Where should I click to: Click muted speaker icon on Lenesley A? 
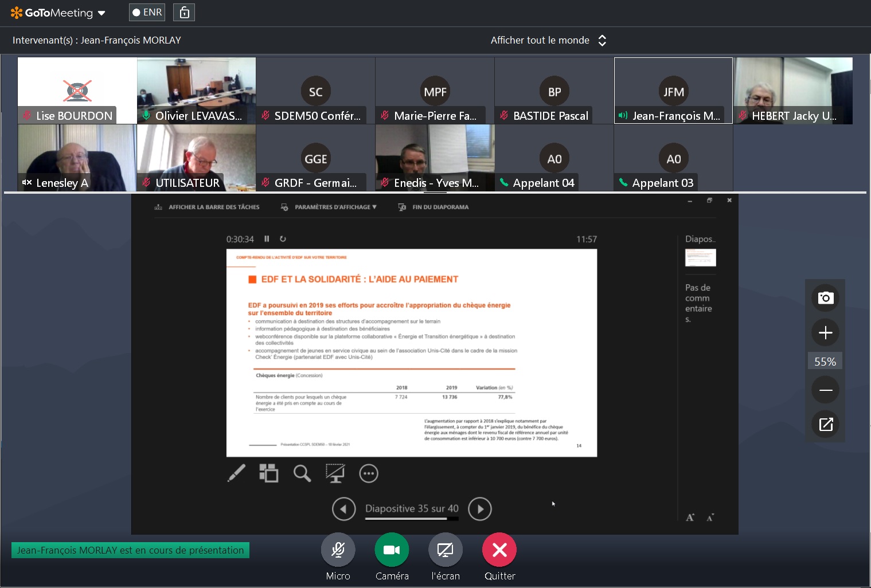point(27,182)
